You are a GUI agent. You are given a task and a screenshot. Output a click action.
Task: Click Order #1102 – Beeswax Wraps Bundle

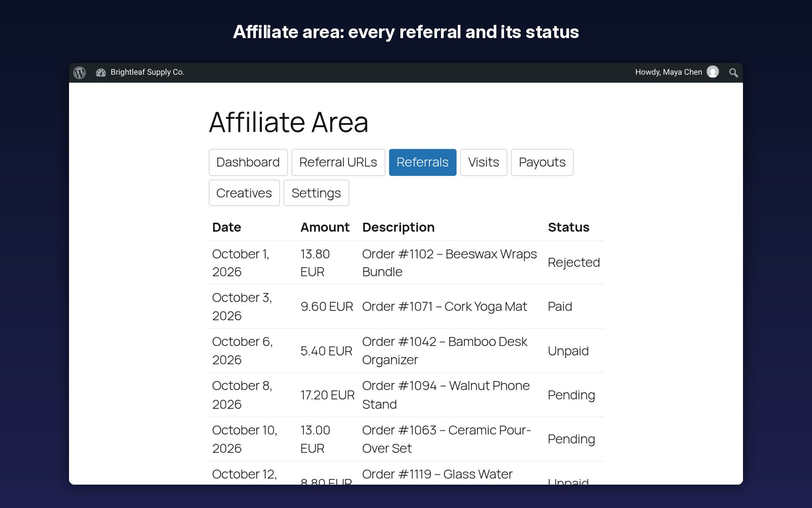click(x=450, y=263)
